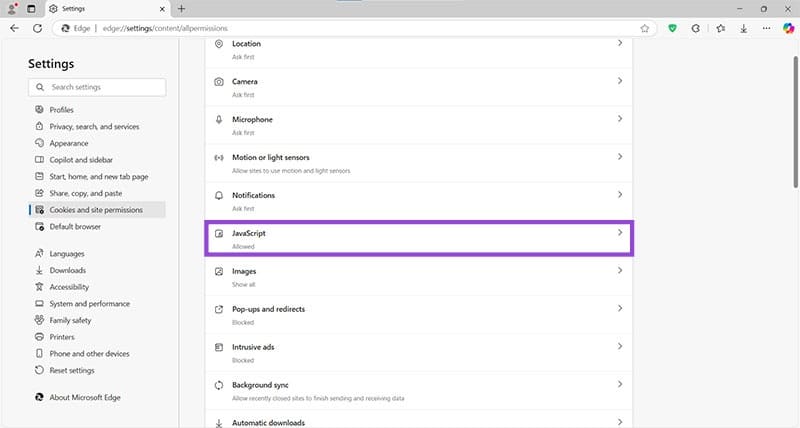
Task: Expand the Camera permission chevron
Action: click(x=620, y=81)
